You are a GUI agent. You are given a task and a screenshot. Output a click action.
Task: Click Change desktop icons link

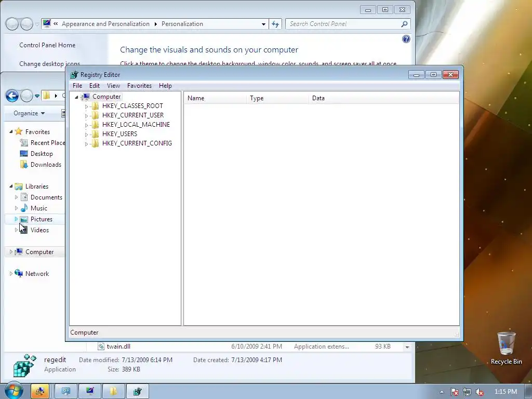pos(49,63)
